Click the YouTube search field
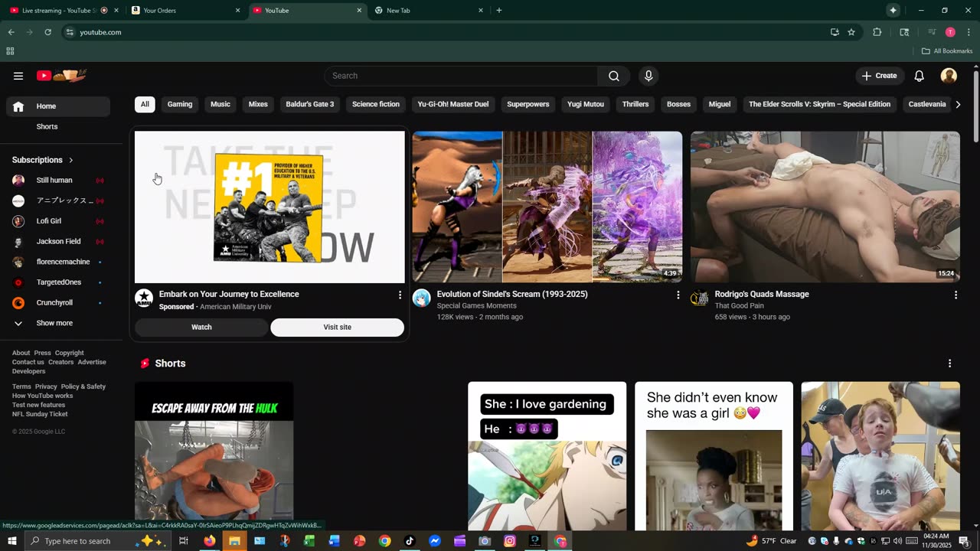980x551 pixels. pyautogui.click(x=461, y=76)
